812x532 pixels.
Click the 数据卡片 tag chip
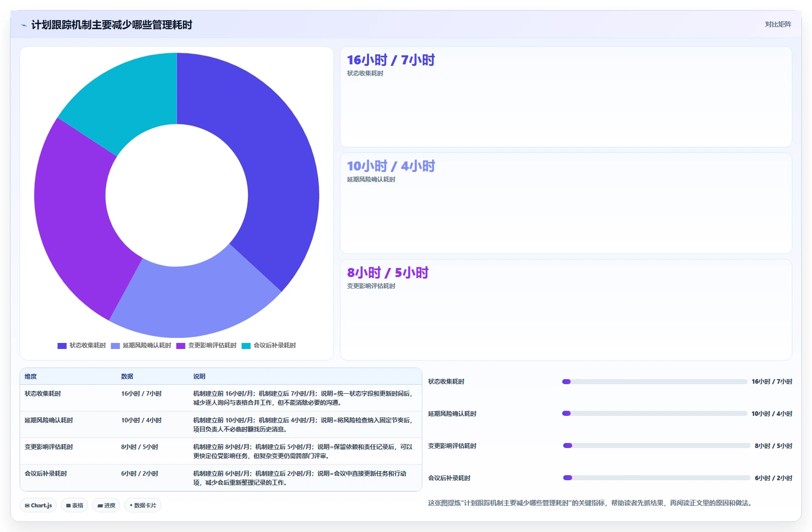tap(142, 505)
